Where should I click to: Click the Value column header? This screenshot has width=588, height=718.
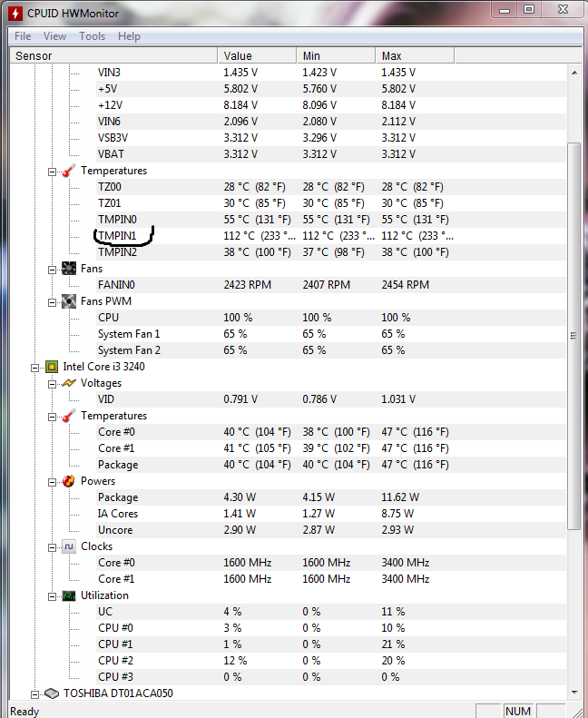(257, 56)
